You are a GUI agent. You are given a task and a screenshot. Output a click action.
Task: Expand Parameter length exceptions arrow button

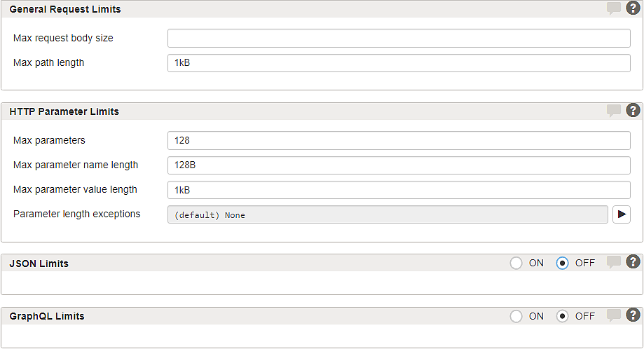click(x=622, y=214)
